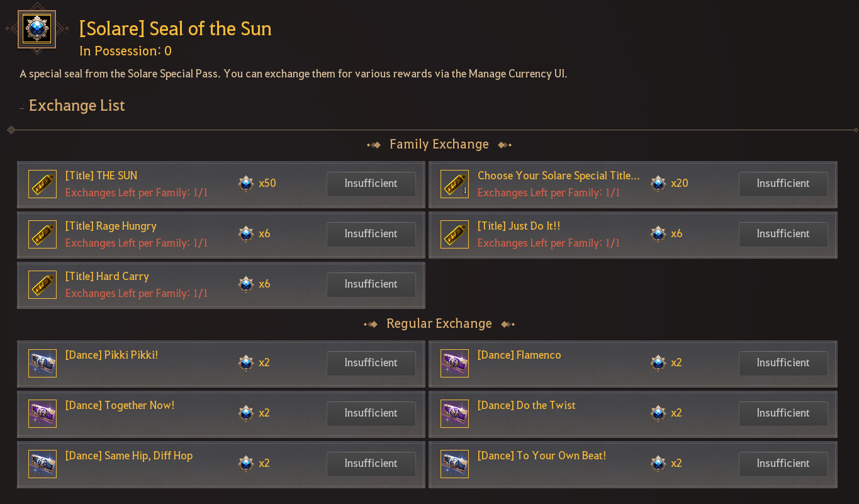Collapse the Exchange List section
Screen dimensions: 859x504
pos(22,107)
